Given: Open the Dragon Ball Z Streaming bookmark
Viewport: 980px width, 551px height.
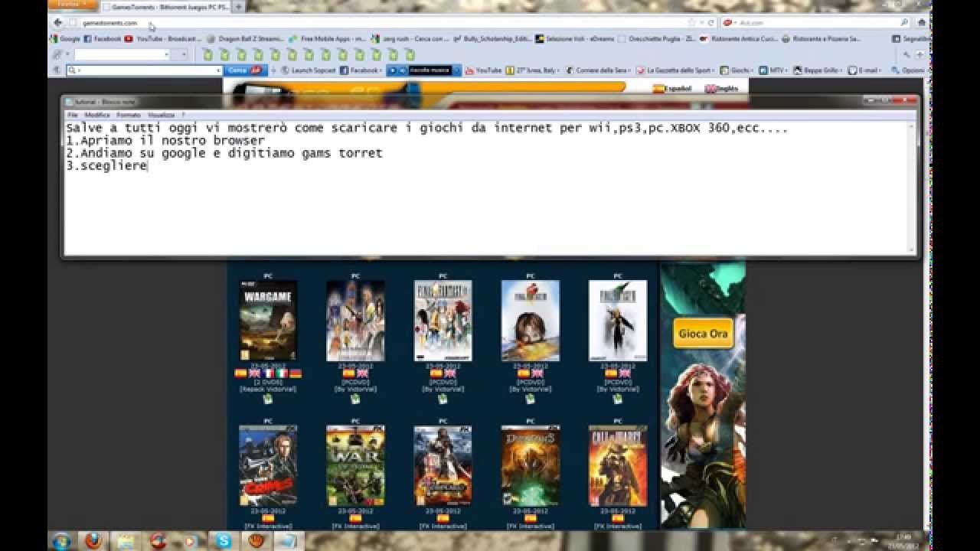Looking at the screenshot, I should click(246, 38).
